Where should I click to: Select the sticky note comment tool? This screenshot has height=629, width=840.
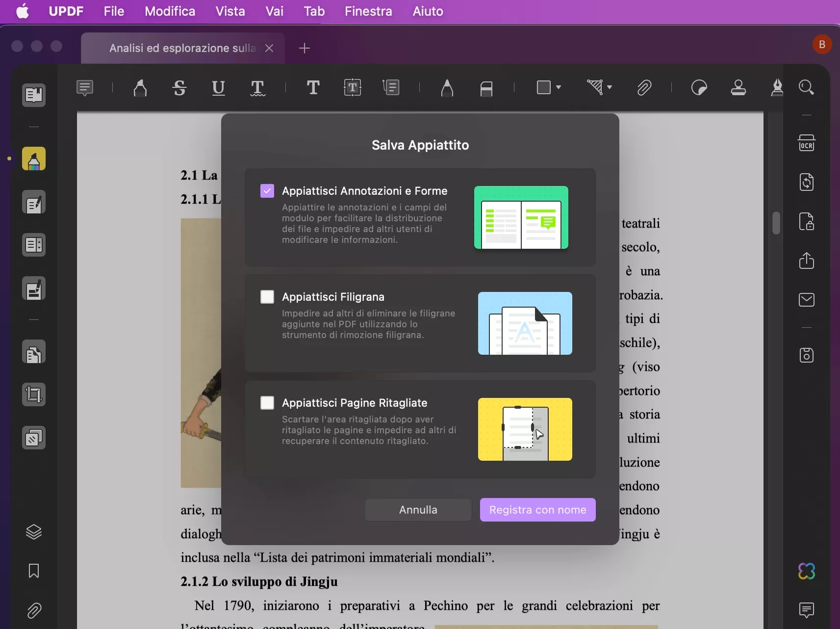[85, 88]
